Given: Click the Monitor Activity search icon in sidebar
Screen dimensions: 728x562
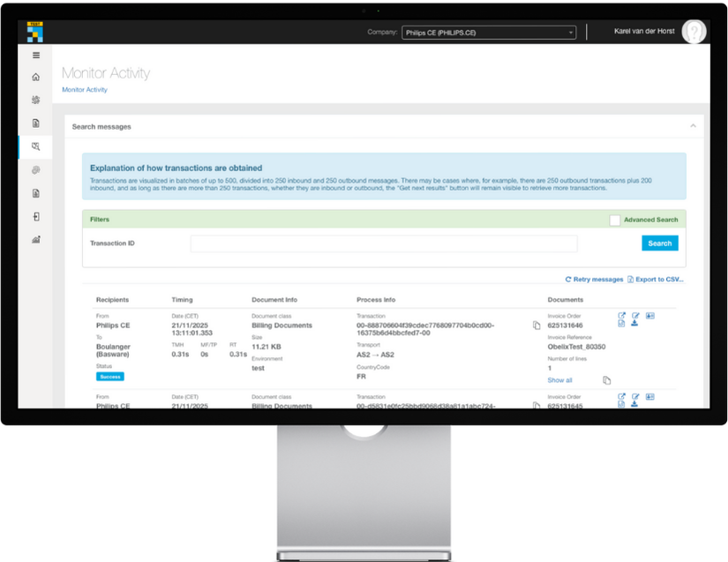Looking at the screenshot, I should tap(35, 146).
